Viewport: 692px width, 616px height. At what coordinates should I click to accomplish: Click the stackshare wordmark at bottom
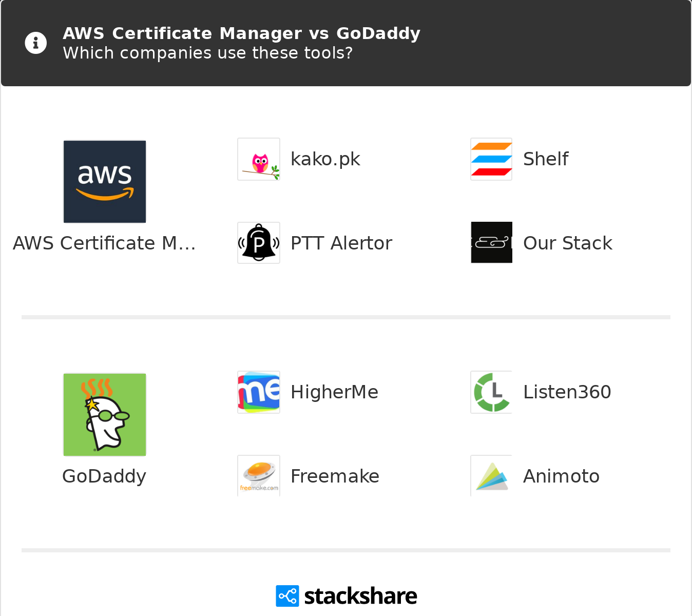360,596
